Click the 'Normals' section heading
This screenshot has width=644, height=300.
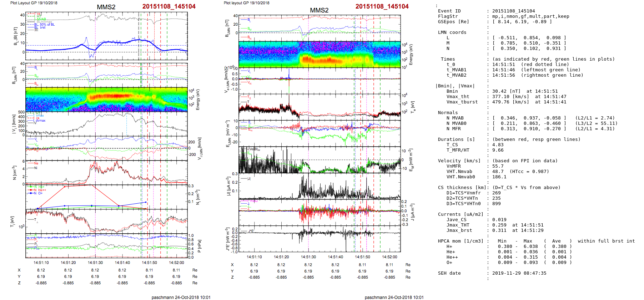(x=448, y=113)
